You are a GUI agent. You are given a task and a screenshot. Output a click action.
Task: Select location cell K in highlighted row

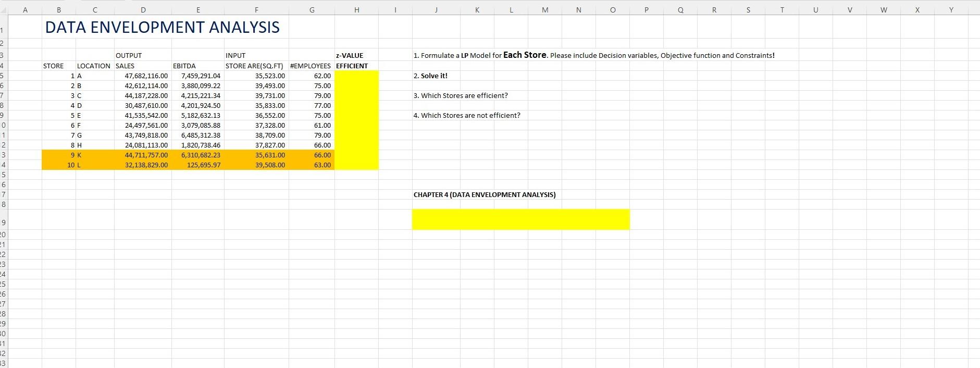pos(79,155)
